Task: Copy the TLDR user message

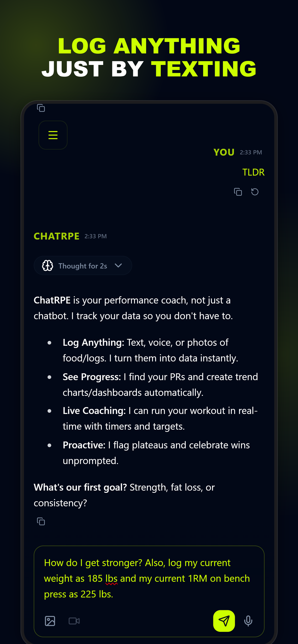Action: [x=238, y=192]
